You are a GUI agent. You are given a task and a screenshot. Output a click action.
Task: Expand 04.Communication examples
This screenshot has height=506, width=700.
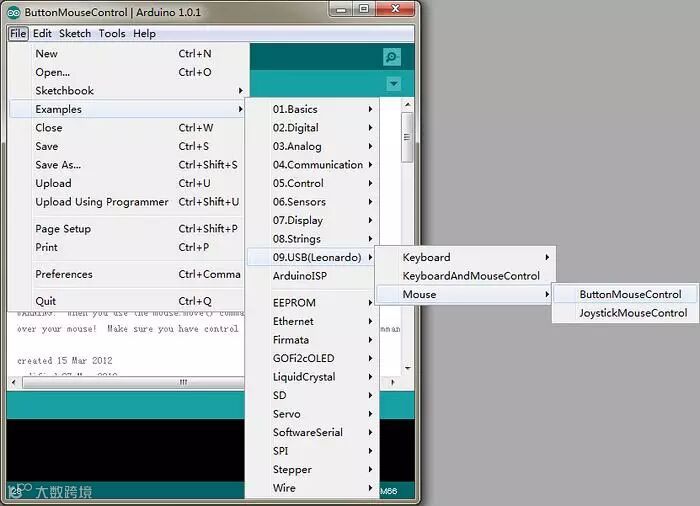[312, 165]
